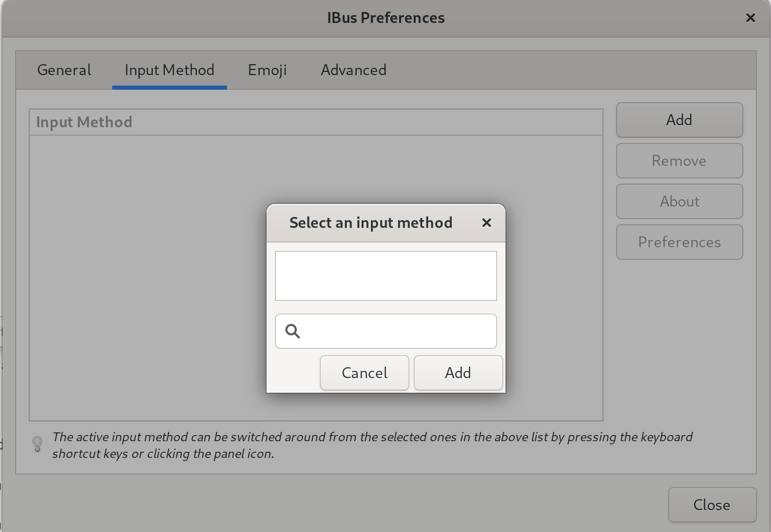771x532 pixels.
Task: Switch to the General tab
Action: pos(64,70)
